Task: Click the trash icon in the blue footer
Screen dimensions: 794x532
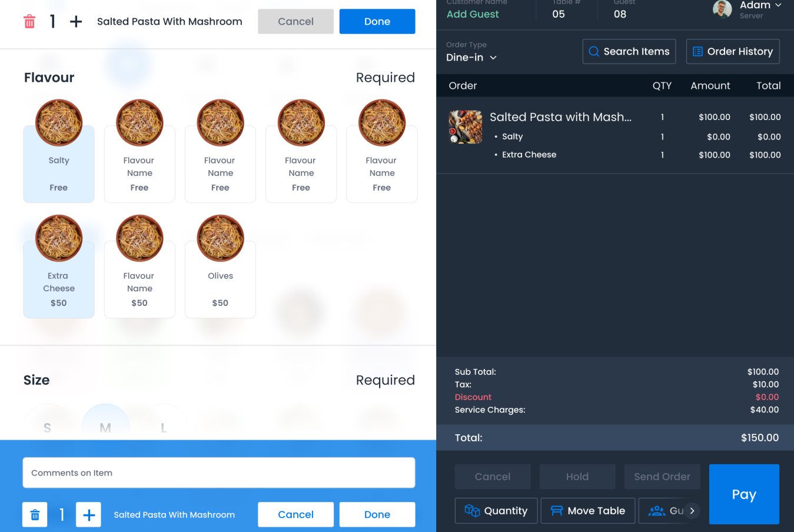Action: pyautogui.click(x=35, y=515)
